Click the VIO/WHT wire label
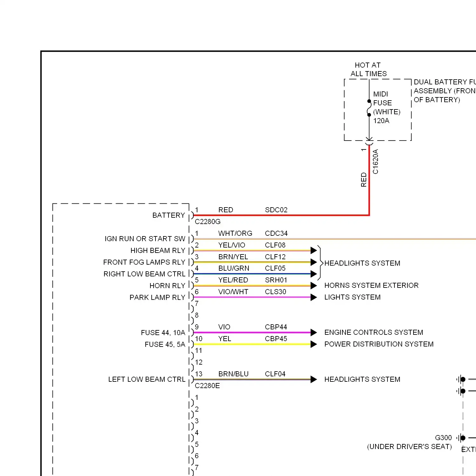 [233, 292]
